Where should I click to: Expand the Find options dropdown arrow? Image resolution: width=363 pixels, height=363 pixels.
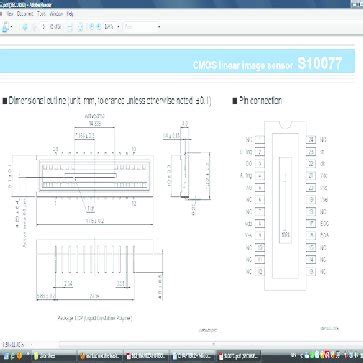pos(159,27)
